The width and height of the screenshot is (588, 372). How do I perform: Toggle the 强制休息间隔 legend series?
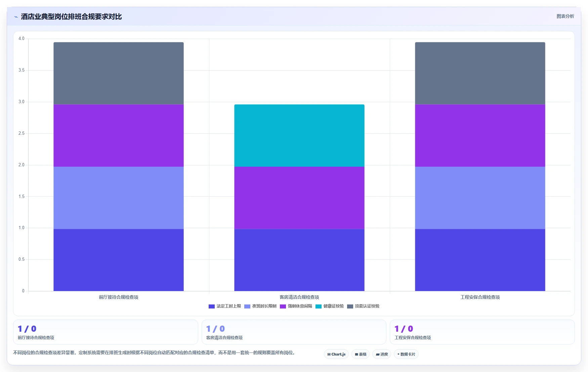click(x=296, y=306)
